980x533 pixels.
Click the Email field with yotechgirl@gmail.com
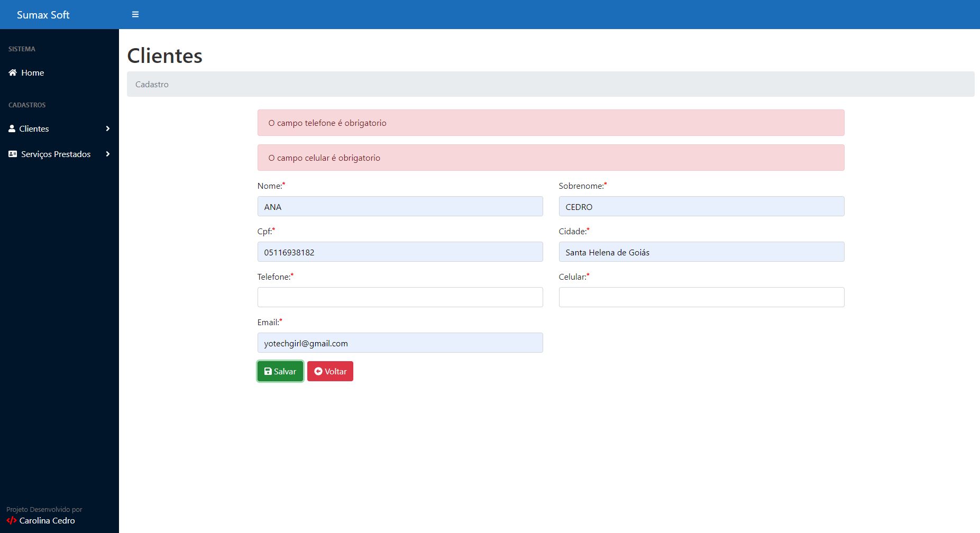[400, 343]
